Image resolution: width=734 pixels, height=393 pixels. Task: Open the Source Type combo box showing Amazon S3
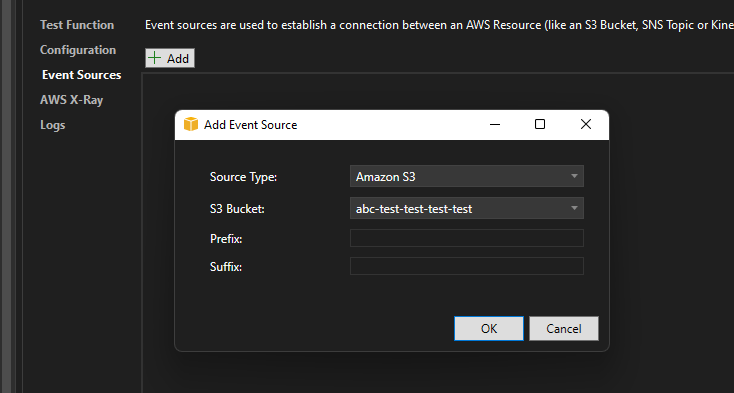[467, 176]
